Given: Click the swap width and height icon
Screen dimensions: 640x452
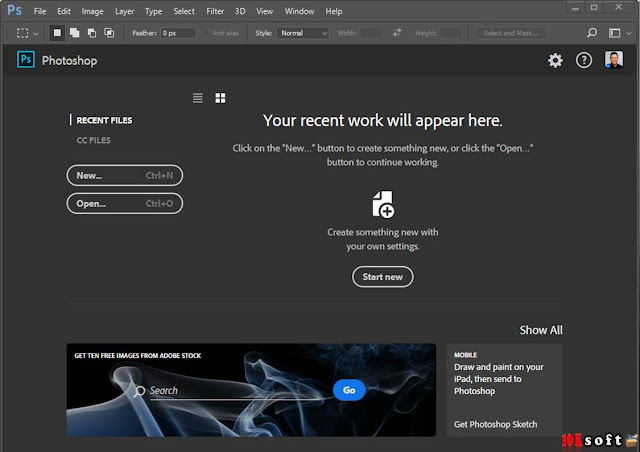Looking at the screenshot, I should [x=397, y=33].
